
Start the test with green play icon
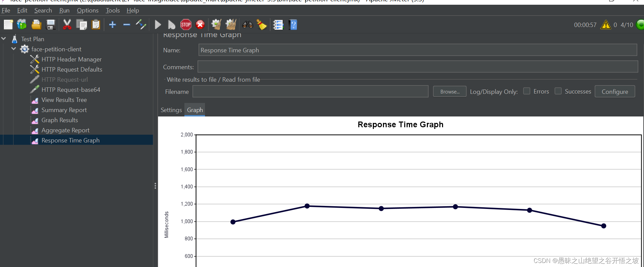pyautogui.click(x=158, y=25)
